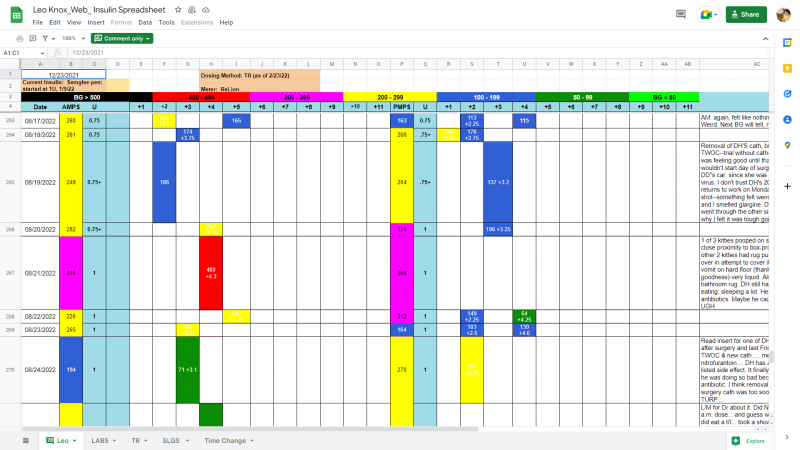Click the Explore button

pos(748,440)
